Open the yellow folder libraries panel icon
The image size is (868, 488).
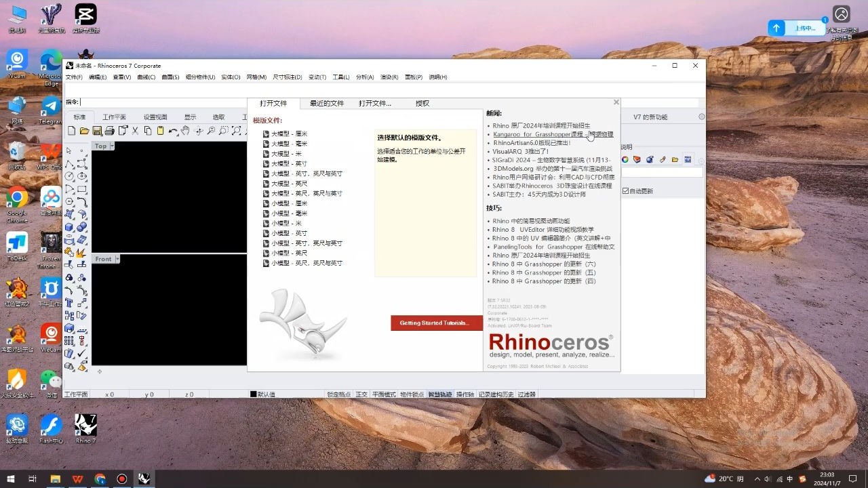(675, 159)
